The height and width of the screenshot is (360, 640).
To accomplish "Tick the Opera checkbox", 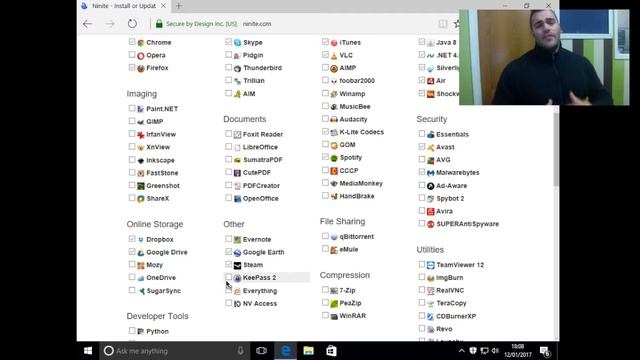I will (x=132, y=55).
